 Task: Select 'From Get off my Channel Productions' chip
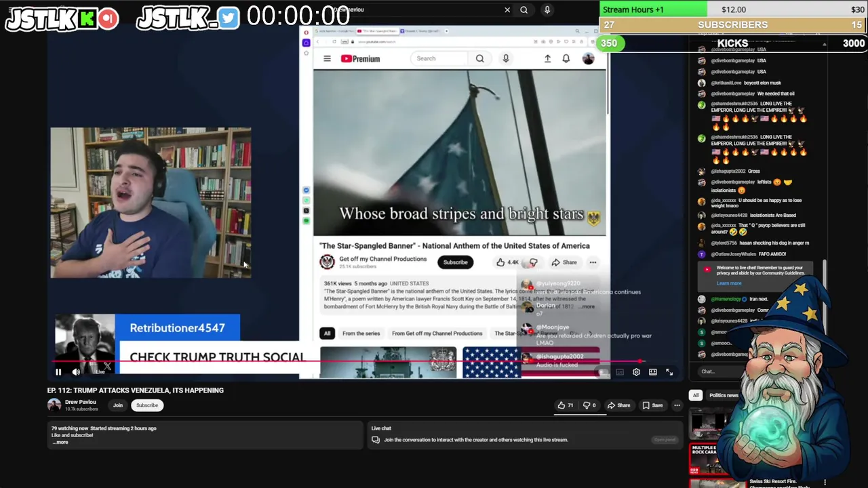pos(437,333)
